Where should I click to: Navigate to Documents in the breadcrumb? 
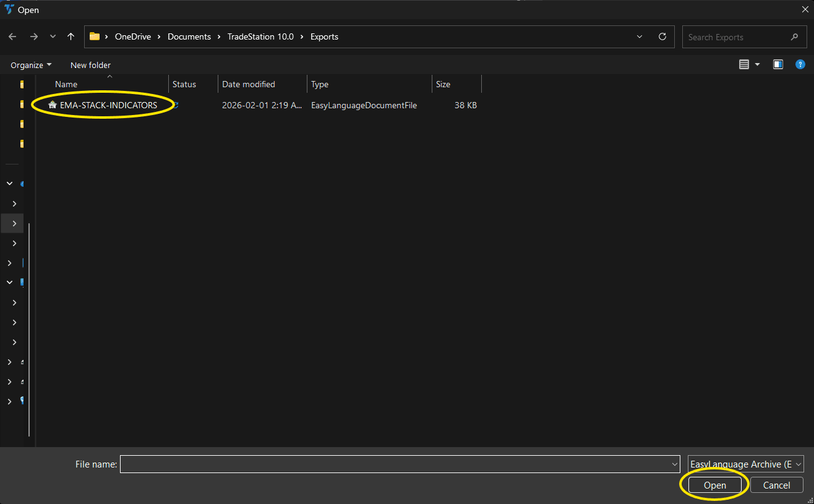[x=189, y=36]
